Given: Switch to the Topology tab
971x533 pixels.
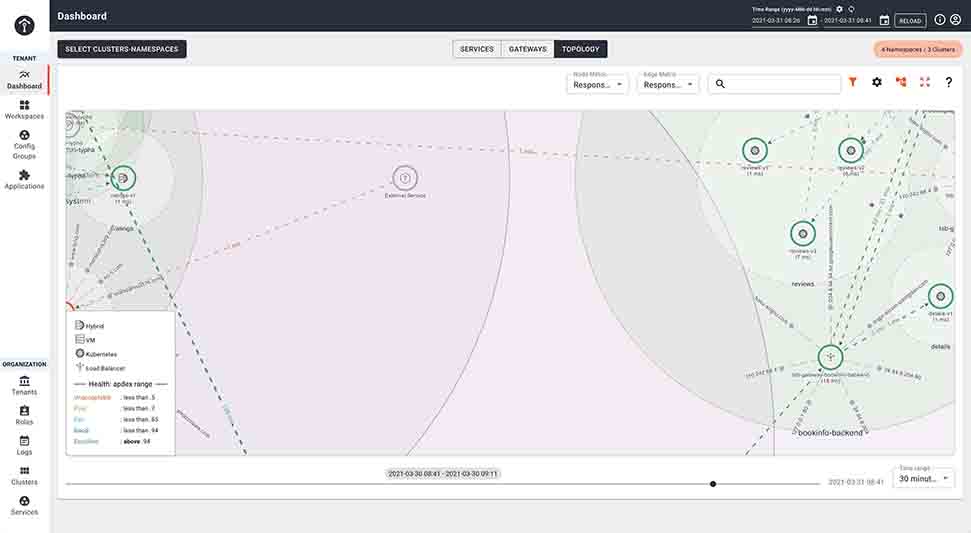Looking at the screenshot, I should [581, 49].
